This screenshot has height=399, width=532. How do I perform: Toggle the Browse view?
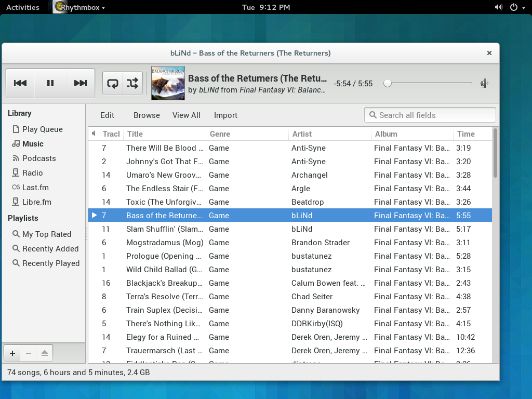(147, 115)
